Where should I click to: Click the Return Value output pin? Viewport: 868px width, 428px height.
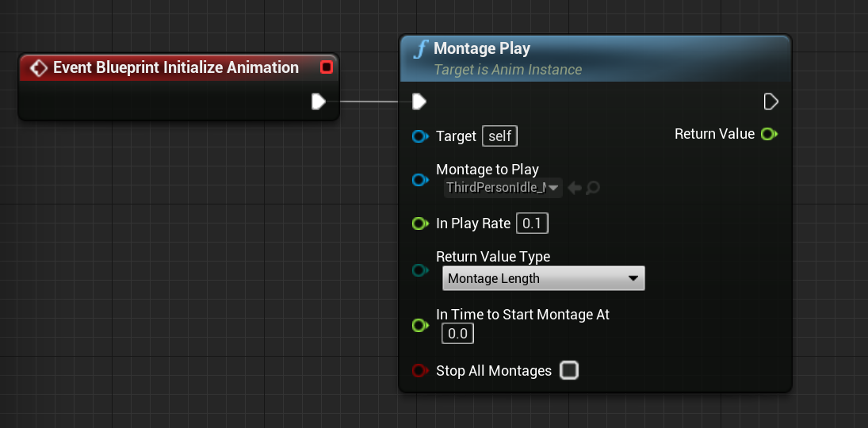point(769,134)
